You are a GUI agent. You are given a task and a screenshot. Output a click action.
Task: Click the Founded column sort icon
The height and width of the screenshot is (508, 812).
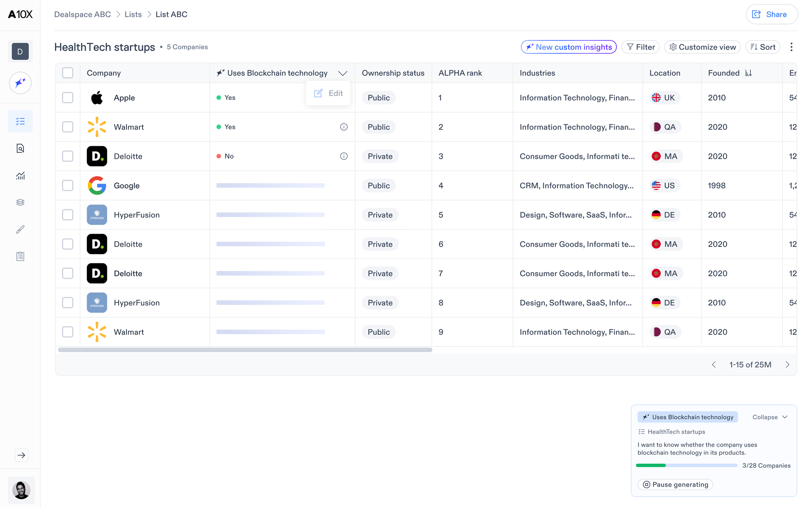point(748,73)
